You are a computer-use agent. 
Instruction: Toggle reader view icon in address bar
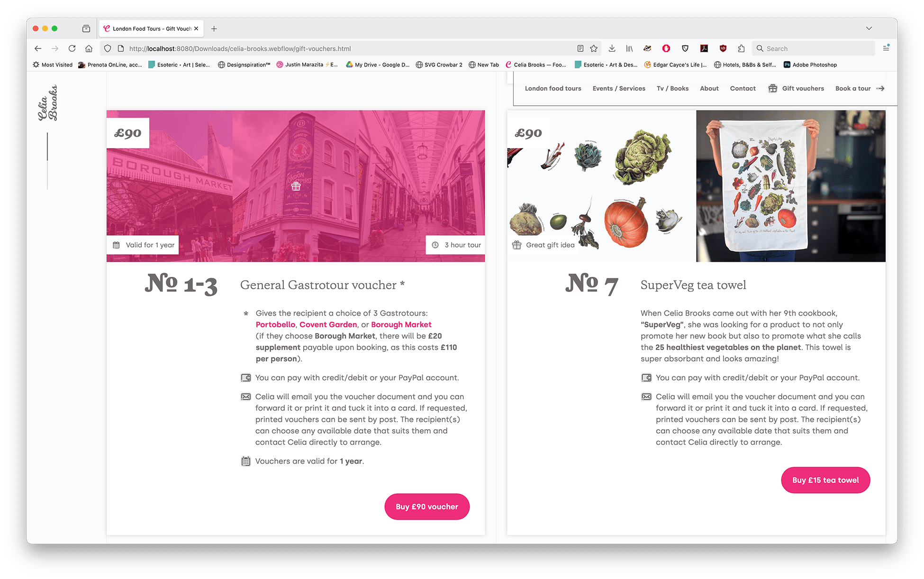[x=580, y=48]
